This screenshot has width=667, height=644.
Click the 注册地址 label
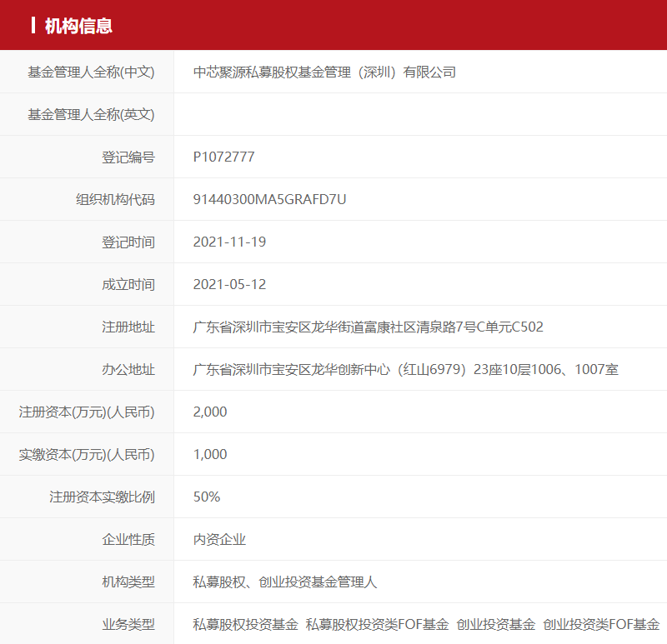[x=128, y=327]
